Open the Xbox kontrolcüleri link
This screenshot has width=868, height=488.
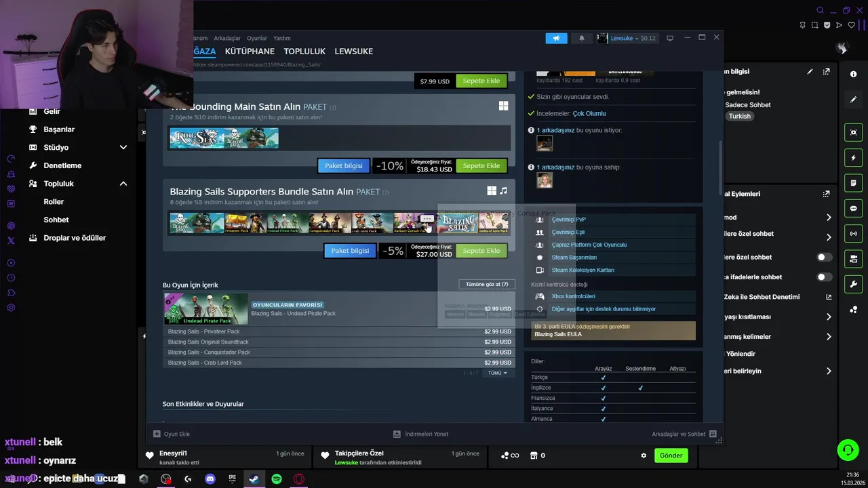(x=573, y=296)
